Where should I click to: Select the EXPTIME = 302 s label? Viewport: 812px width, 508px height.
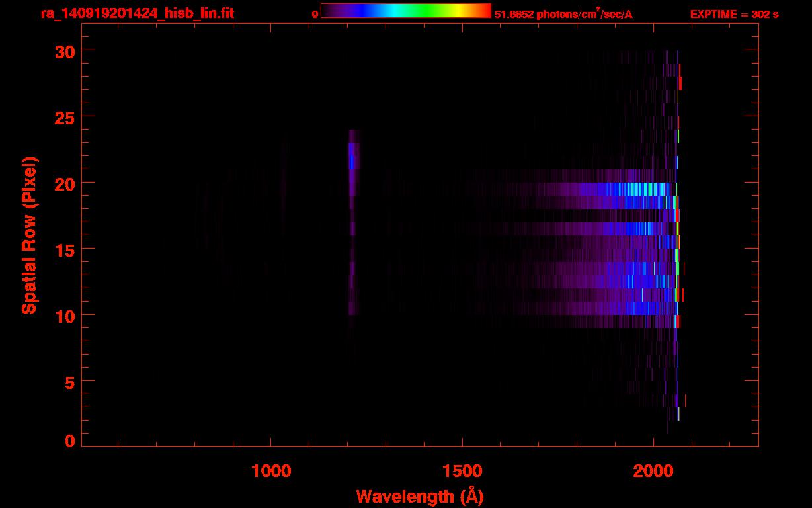point(734,14)
